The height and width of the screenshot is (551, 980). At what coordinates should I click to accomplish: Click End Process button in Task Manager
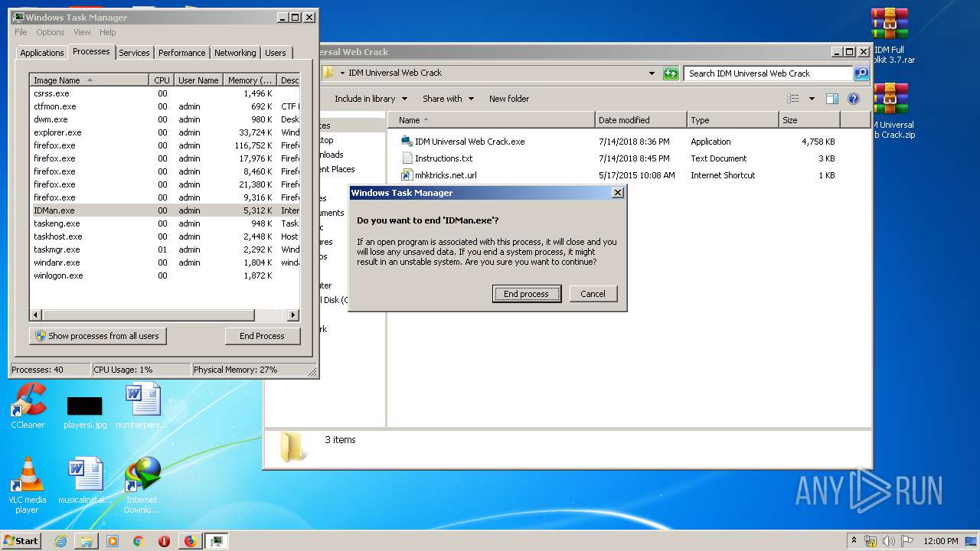tap(262, 336)
